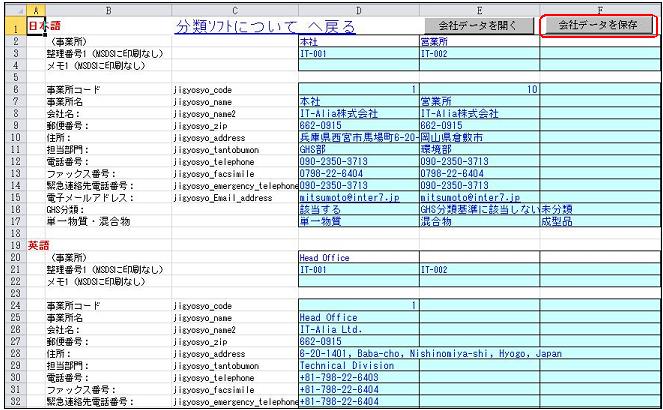This screenshot has width=663, height=410.
Task: Select the 混合物 cell
Action: click(479, 221)
